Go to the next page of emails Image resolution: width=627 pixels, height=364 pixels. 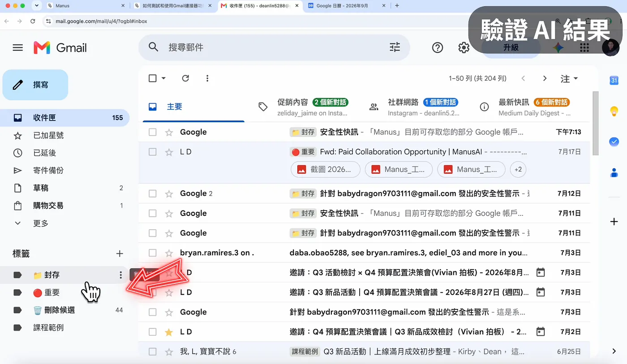[545, 78]
